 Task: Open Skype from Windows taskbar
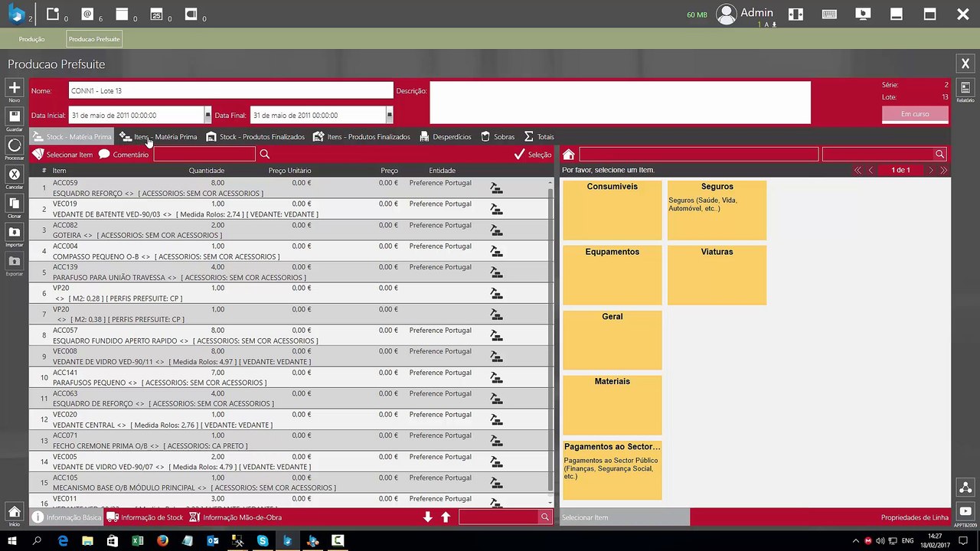(263, 541)
